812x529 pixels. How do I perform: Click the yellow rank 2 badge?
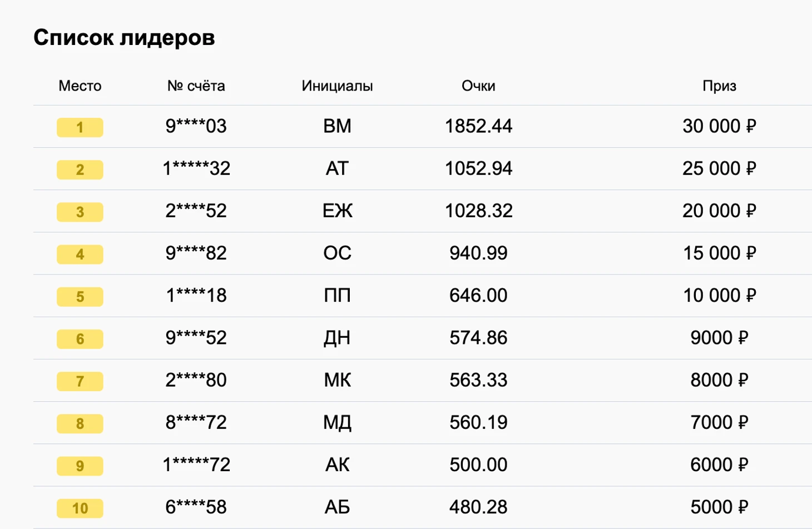click(x=80, y=169)
